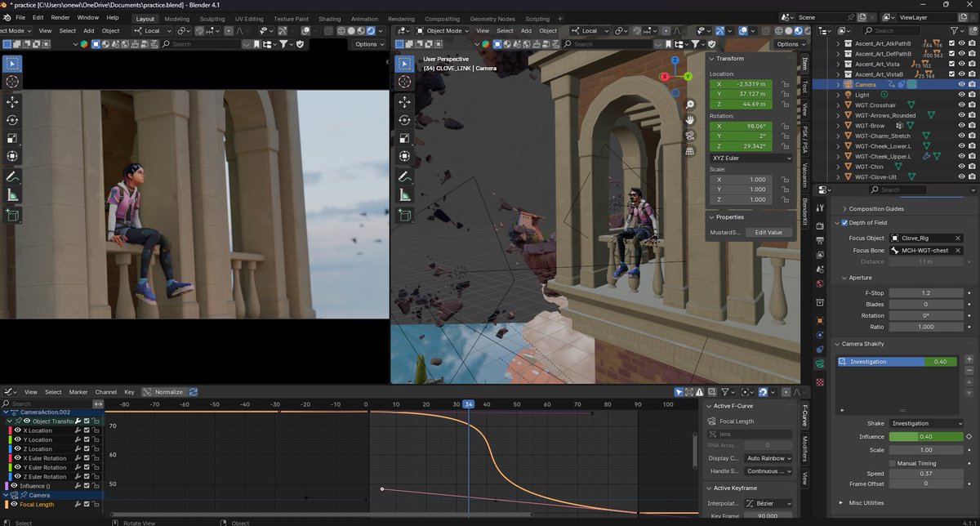The width and height of the screenshot is (980, 526).
Task: Open the Add menu in right viewport header
Action: tap(526, 31)
